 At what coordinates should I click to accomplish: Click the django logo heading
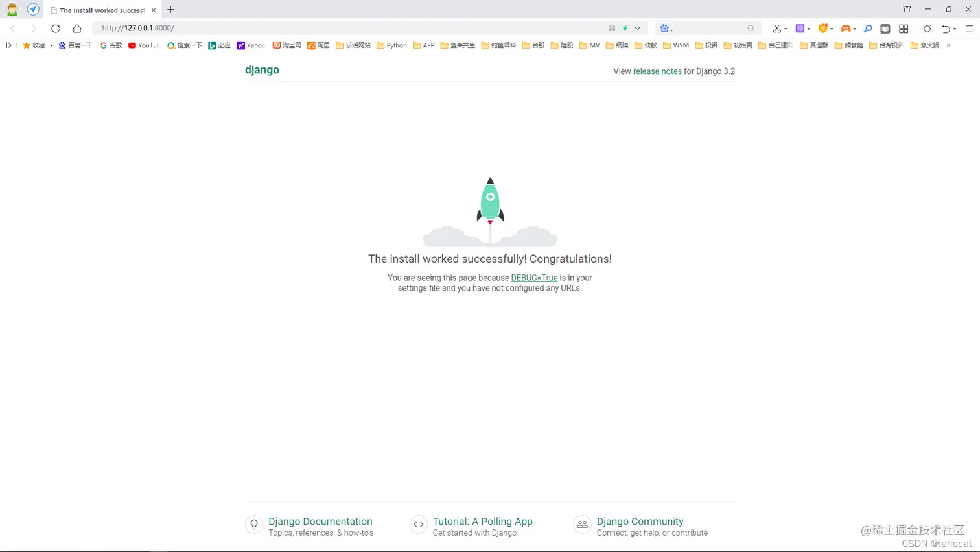262,70
